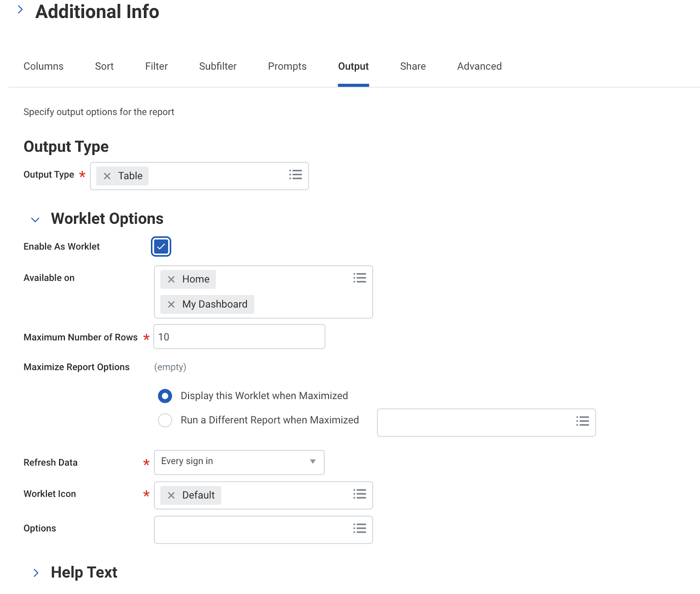
Task: Open the Share tab
Action: 413,66
